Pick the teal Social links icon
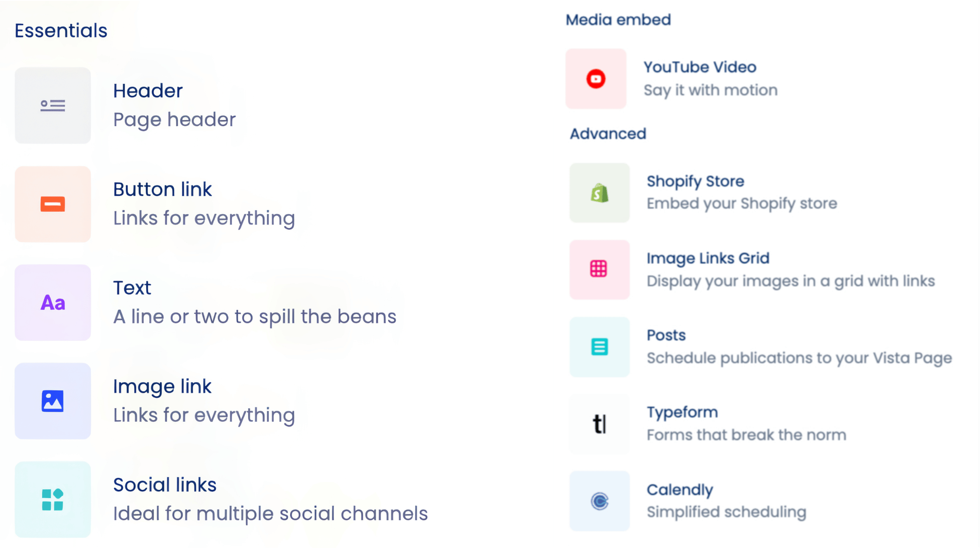This screenshot has width=980, height=548. click(53, 500)
